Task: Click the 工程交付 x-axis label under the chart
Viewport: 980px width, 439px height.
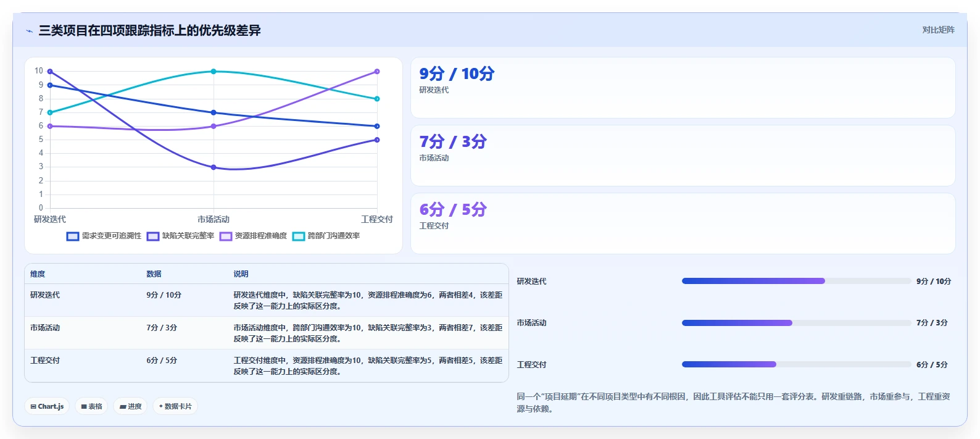Action: pos(377,220)
